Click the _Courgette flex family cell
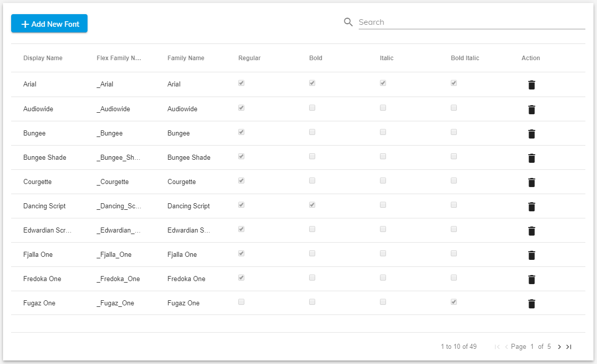Screen dimensions: 597x364 pyautogui.click(x=113, y=182)
